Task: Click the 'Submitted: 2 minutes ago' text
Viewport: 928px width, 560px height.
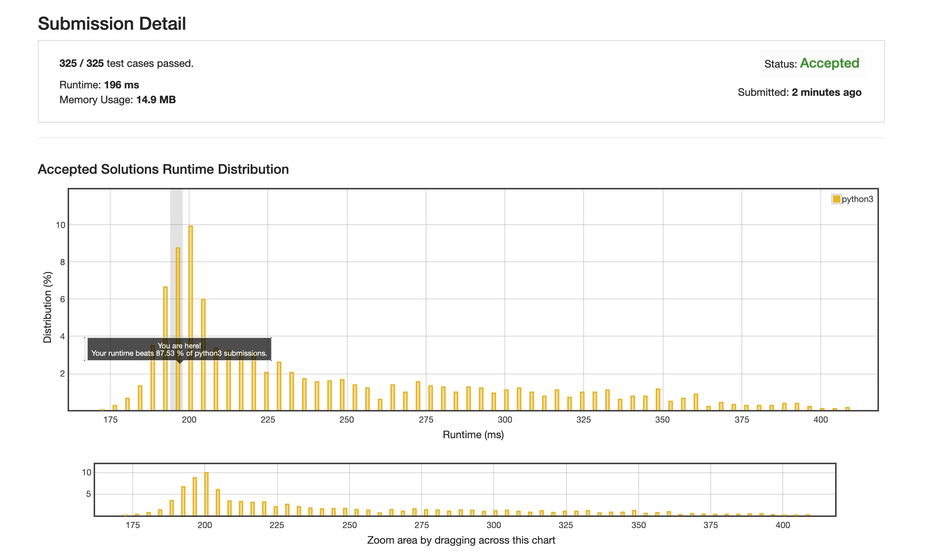Action: tap(799, 92)
